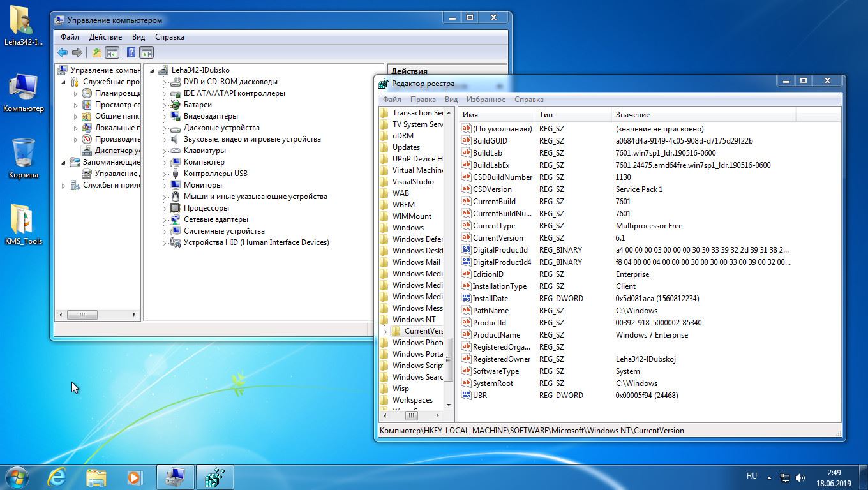Screen dimensions: 868x490
Task: Collapse the Служебные программы tree node
Action: pos(64,82)
